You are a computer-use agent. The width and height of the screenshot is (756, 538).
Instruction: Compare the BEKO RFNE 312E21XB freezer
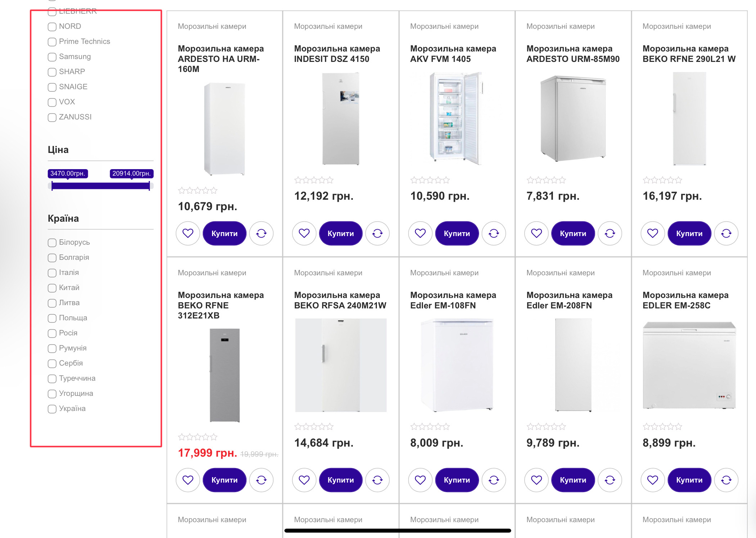(x=261, y=480)
